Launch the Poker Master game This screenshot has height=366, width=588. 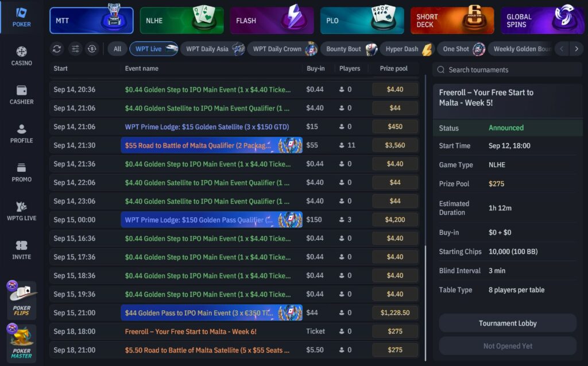pos(22,344)
